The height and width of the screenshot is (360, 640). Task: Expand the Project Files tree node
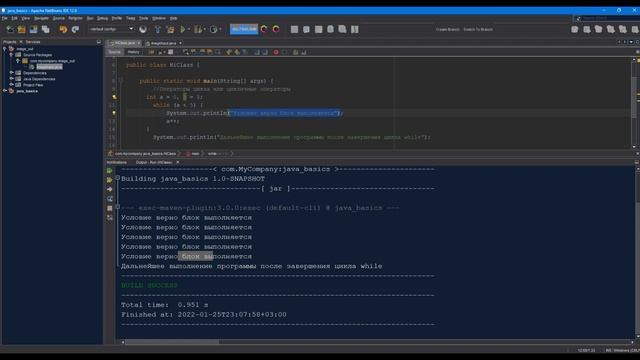11,85
